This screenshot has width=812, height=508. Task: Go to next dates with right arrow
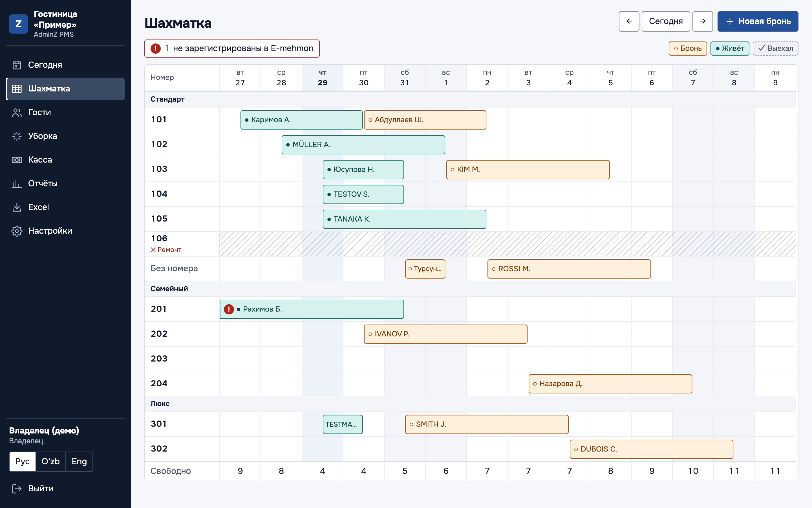tap(703, 21)
